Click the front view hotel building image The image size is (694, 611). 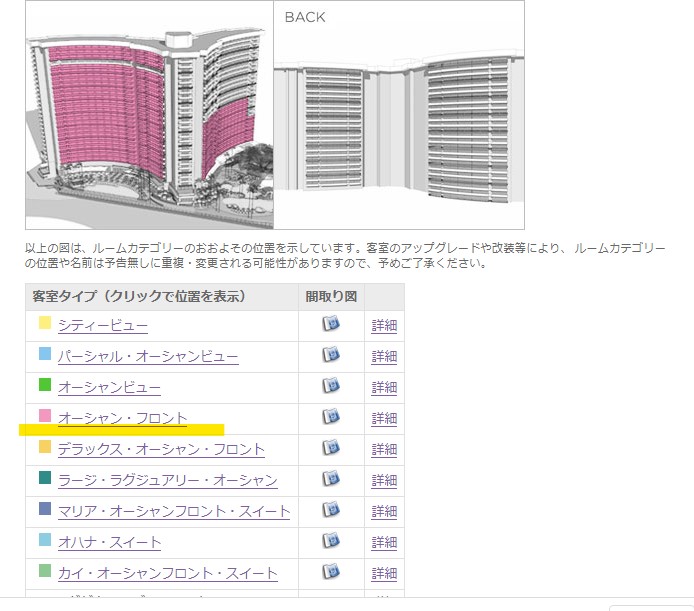pyautogui.click(x=150, y=115)
